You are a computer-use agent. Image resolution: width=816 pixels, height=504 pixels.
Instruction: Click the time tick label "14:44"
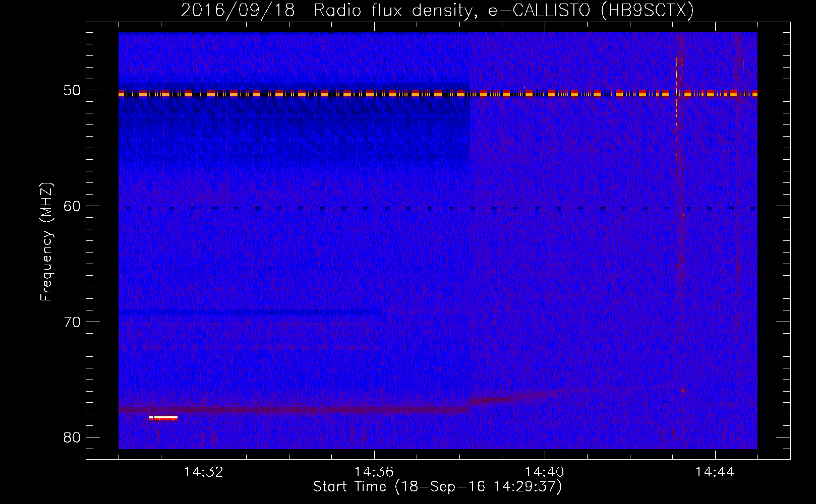pyautogui.click(x=715, y=472)
